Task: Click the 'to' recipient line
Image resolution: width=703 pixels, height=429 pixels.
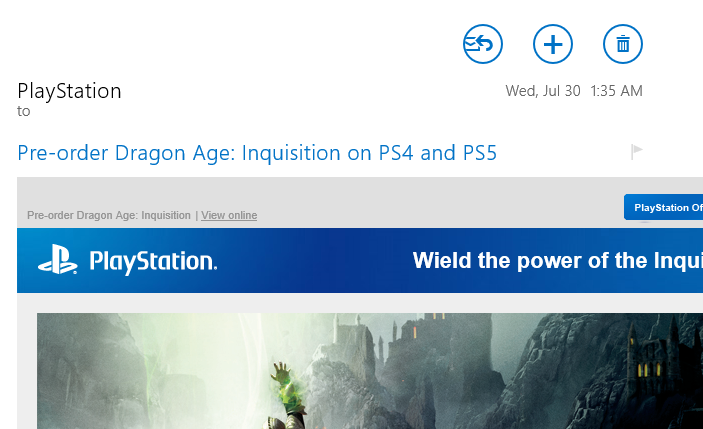Action: pos(24,111)
